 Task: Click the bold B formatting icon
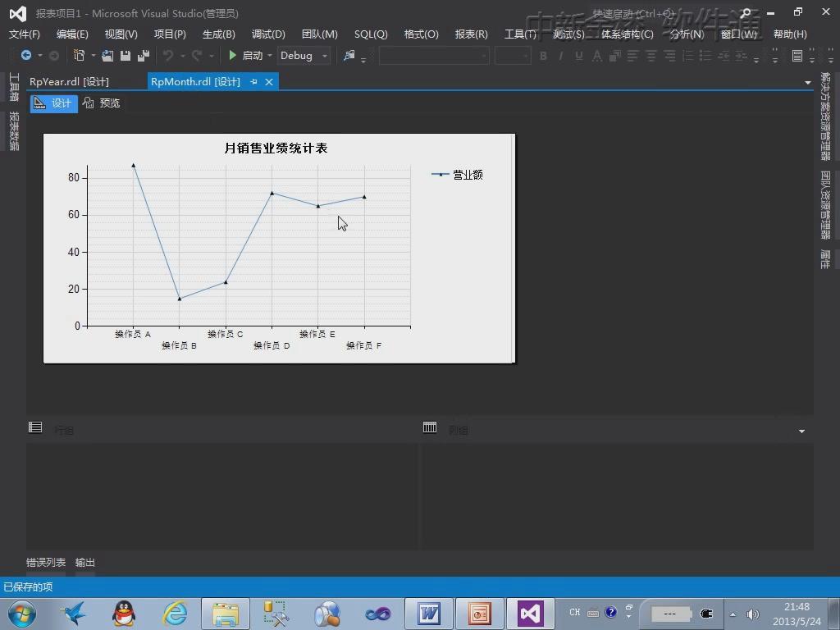tap(543, 56)
